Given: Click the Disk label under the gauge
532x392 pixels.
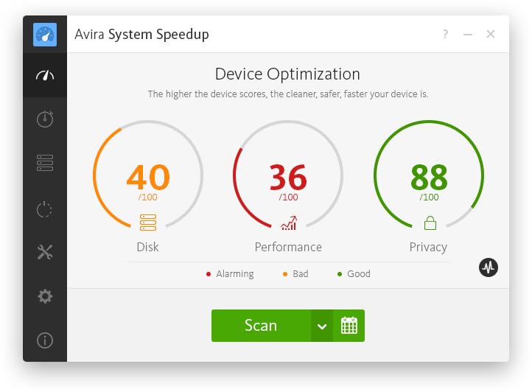Looking at the screenshot, I should [x=148, y=247].
